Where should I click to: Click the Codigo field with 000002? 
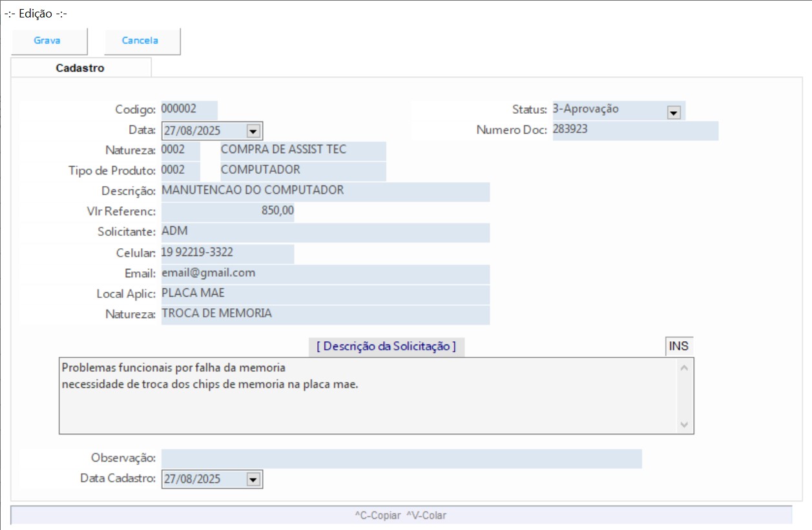click(x=189, y=109)
